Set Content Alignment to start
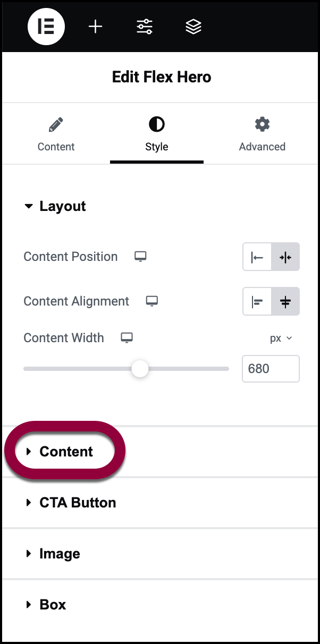 pyautogui.click(x=257, y=301)
